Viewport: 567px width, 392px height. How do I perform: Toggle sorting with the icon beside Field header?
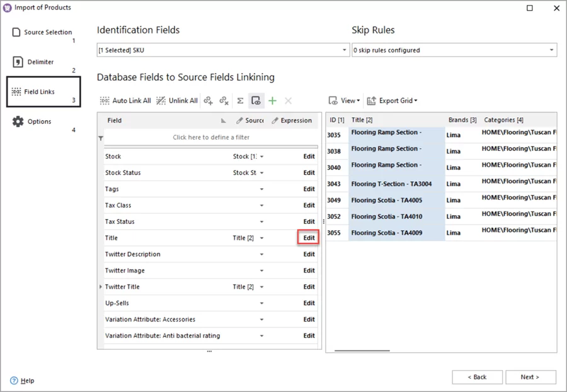pyautogui.click(x=222, y=120)
